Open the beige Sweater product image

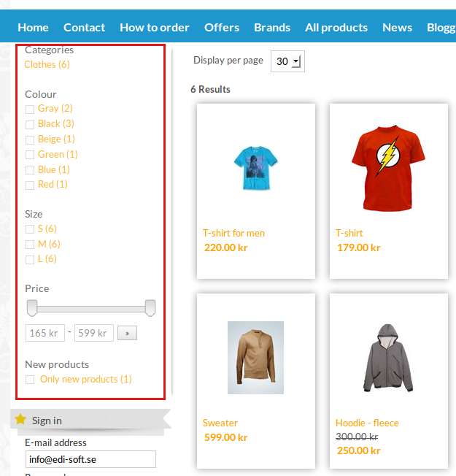click(256, 358)
